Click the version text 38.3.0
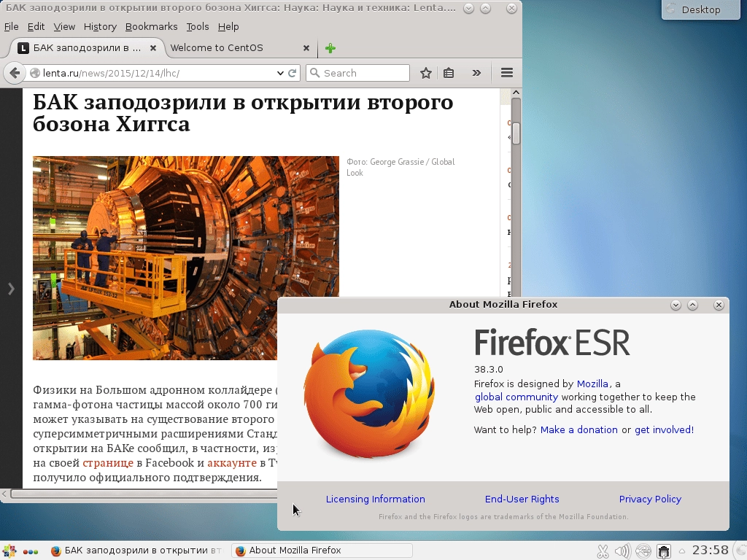 pos(488,369)
